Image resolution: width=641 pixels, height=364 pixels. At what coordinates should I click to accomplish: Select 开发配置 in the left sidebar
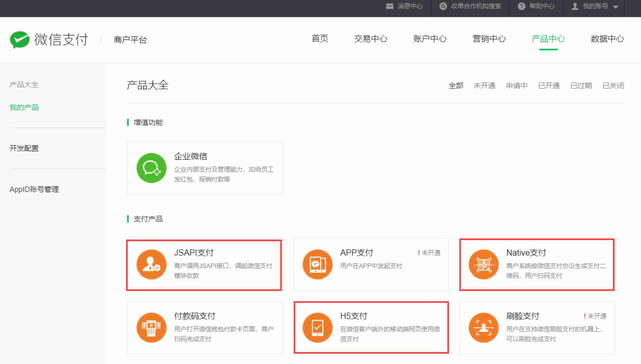coord(24,148)
